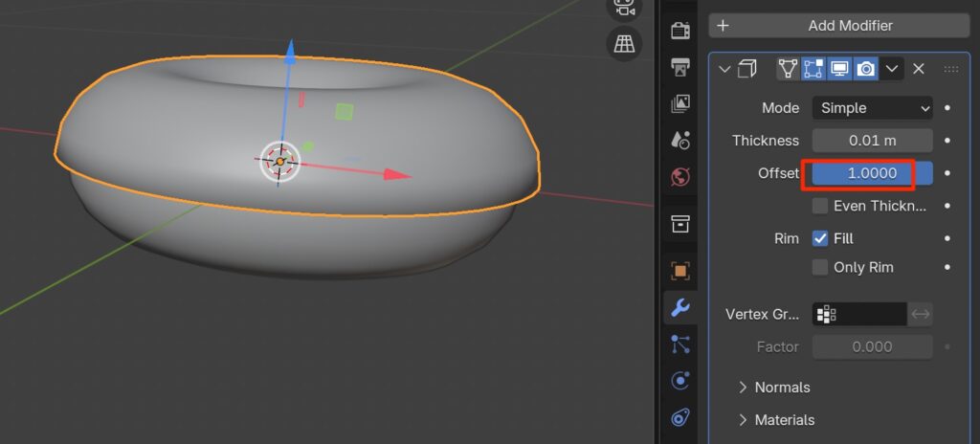The image size is (980, 444).
Task: Open the Physics properties tab
Action: [x=680, y=380]
